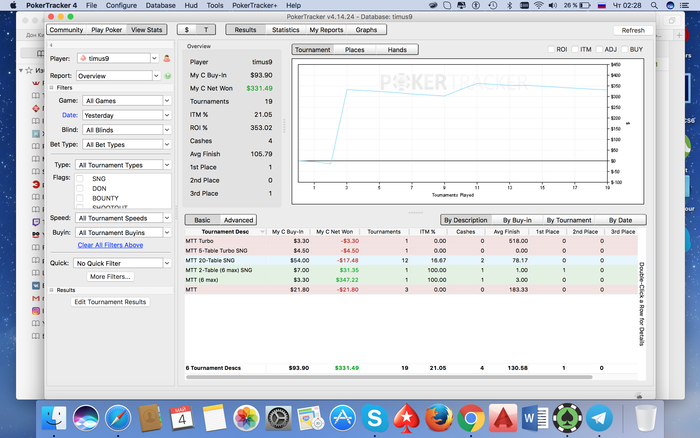700x438 pixels.
Task: Click the horizontal scrollbar under the table
Action: pyautogui.click(x=389, y=377)
